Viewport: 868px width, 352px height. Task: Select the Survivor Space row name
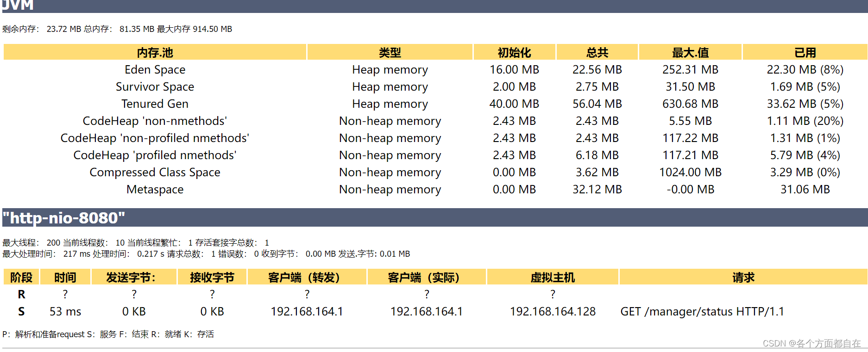[155, 86]
